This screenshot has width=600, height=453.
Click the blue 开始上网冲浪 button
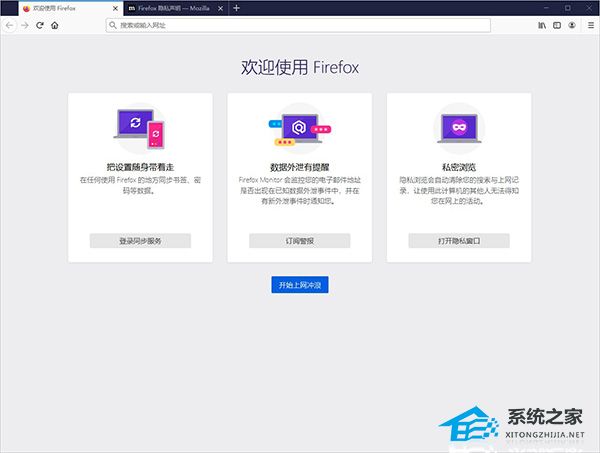click(x=300, y=285)
